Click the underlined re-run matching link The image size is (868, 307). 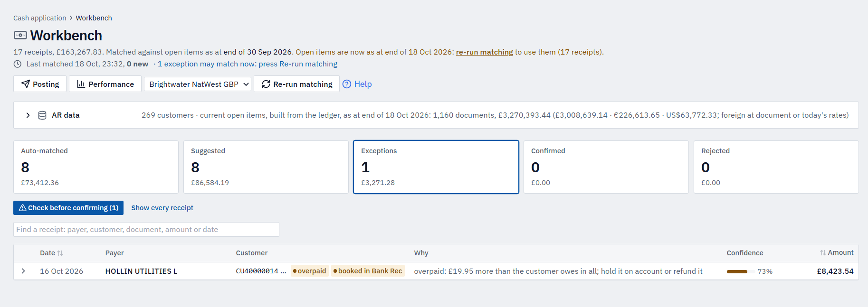click(x=485, y=52)
